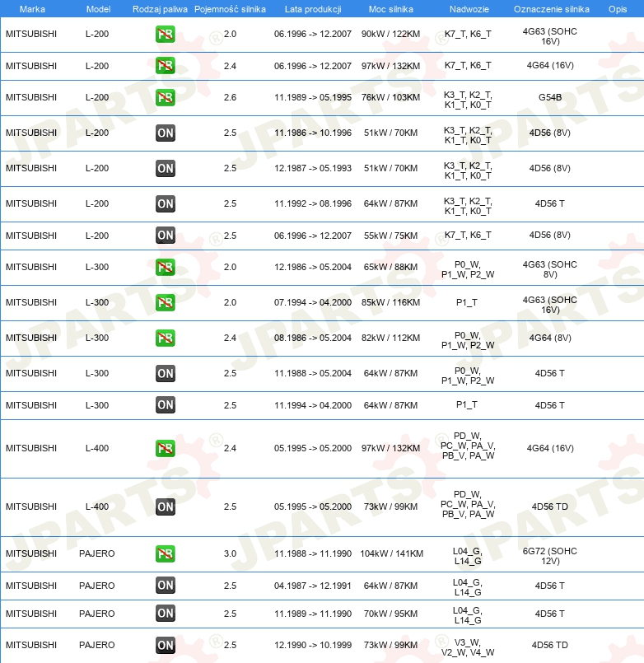Select the ON icon for PAJERO 70kW / 95KM
644x663 pixels.
pyautogui.click(x=166, y=614)
